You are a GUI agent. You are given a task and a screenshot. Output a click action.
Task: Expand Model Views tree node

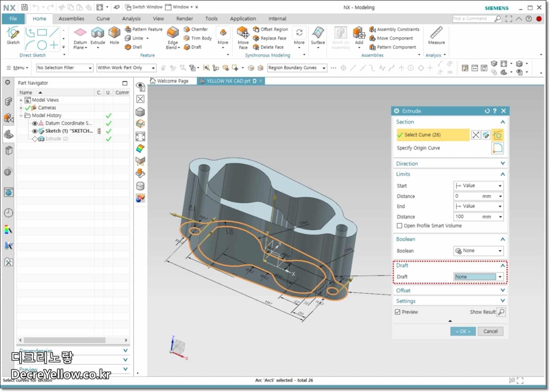(x=21, y=100)
